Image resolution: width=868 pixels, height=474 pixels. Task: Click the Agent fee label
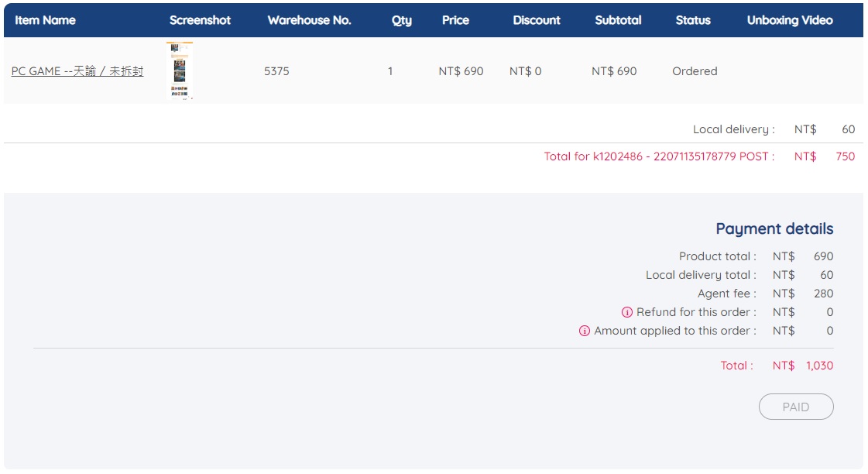[726, 294]
